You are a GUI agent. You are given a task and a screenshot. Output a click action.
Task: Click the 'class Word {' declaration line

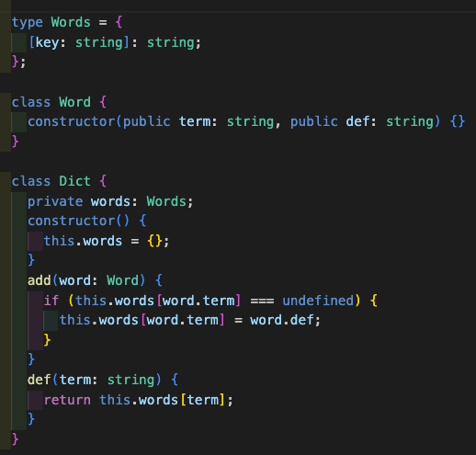[59, 102]
